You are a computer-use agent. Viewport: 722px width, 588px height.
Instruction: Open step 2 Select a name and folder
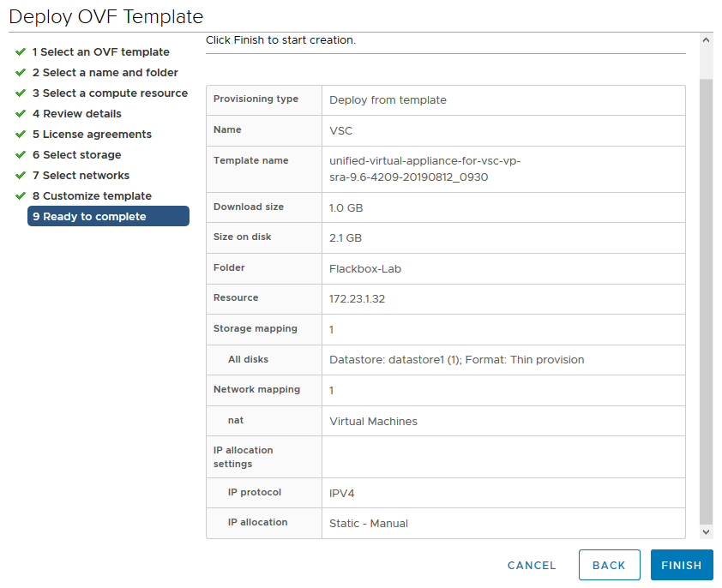105,73
